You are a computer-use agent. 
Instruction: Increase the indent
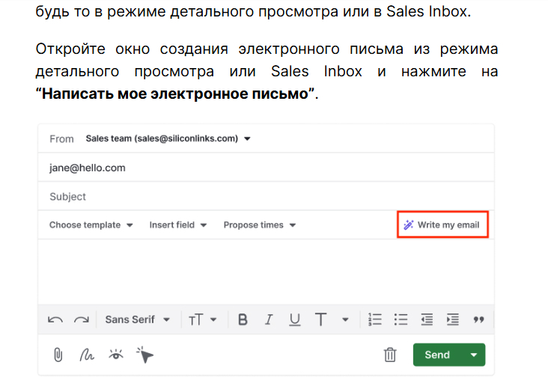[x=453, y=319]
